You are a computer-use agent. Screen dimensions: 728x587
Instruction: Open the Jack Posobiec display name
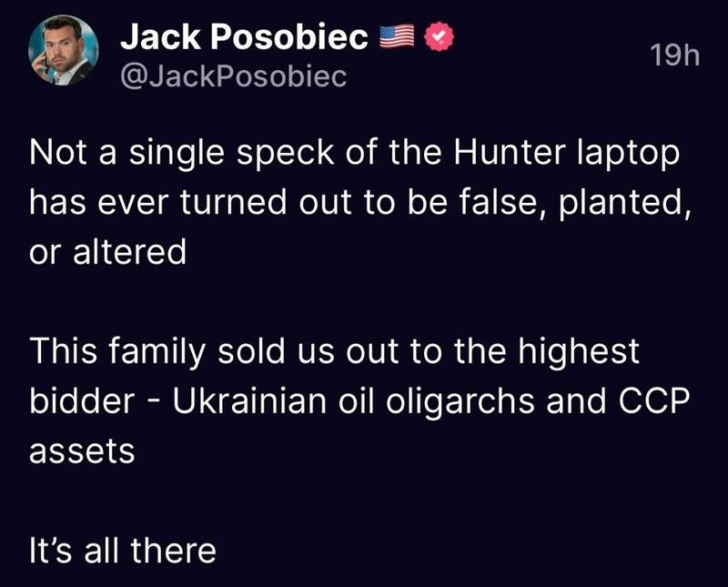(244, 36)
